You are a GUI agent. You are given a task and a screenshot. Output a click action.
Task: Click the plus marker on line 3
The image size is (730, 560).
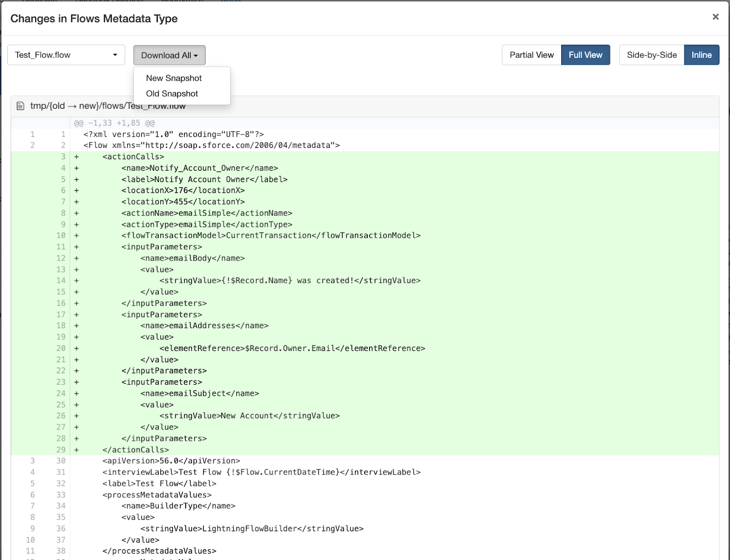point(77,157)
